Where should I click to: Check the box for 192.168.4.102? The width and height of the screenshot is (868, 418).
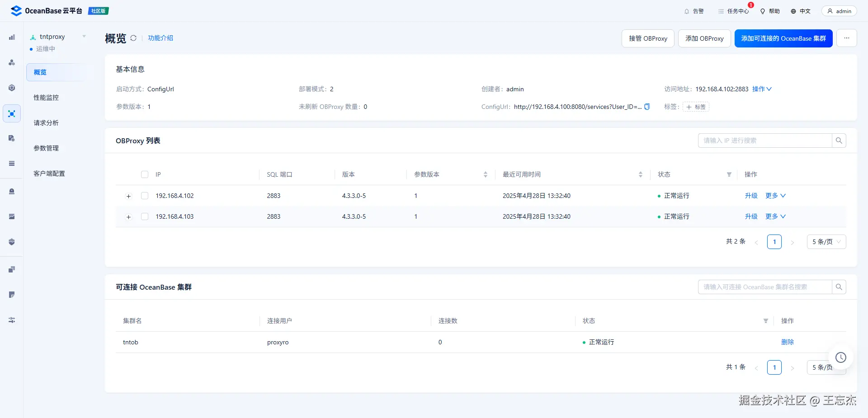point(145,196)
